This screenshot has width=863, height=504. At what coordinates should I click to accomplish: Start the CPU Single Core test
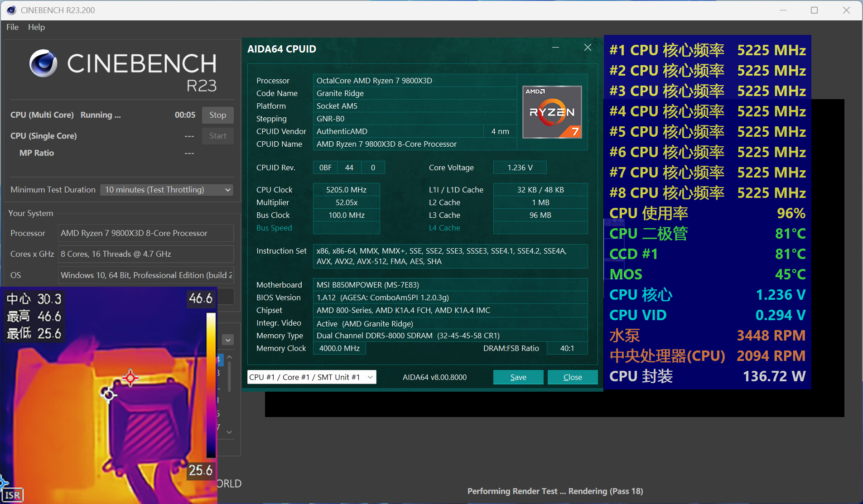click(x=217, y=136)
